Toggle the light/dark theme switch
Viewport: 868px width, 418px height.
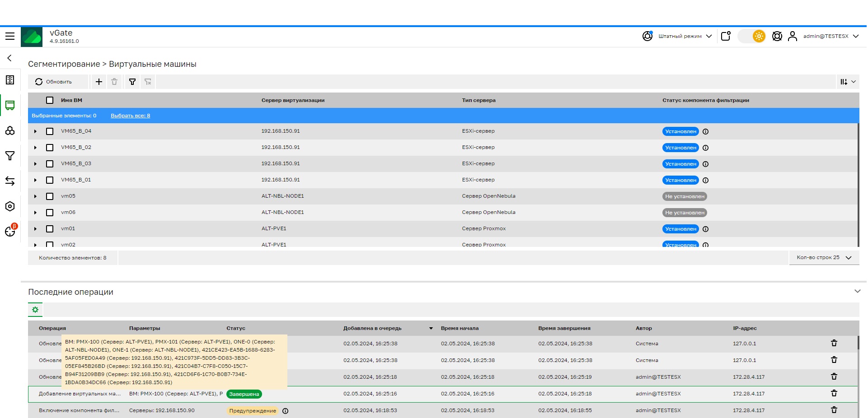tap(752, 36)
